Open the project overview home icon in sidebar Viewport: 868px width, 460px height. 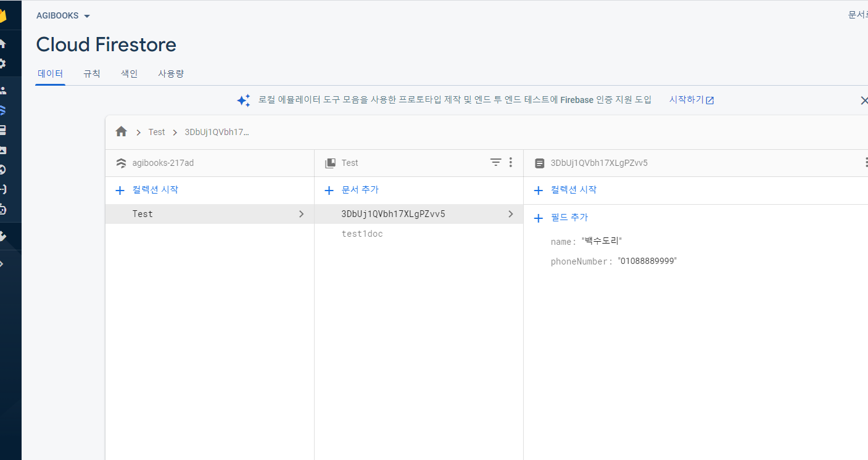tap(2, 44)
